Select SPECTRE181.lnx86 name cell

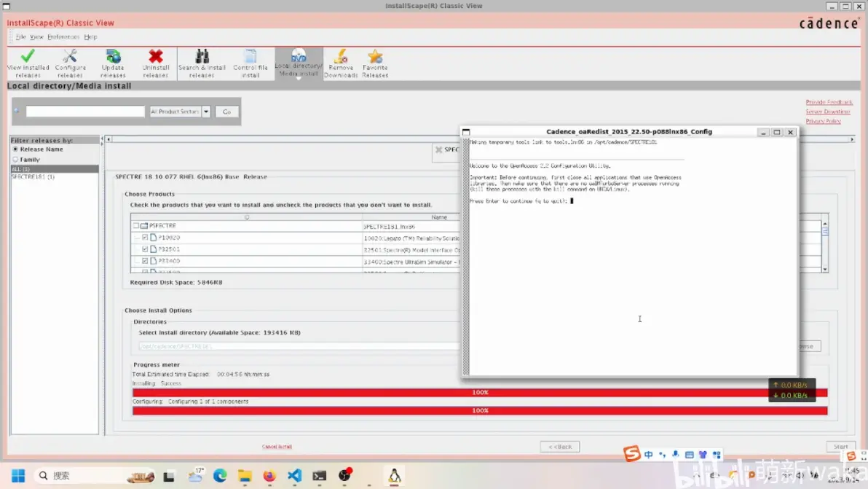click(x=411, y=226)
